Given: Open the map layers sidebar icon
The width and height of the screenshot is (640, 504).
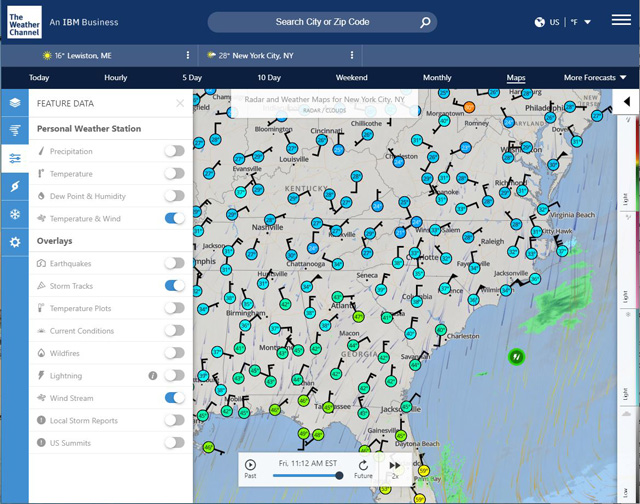Looking at the screenshot, I should tap(15, 102).
